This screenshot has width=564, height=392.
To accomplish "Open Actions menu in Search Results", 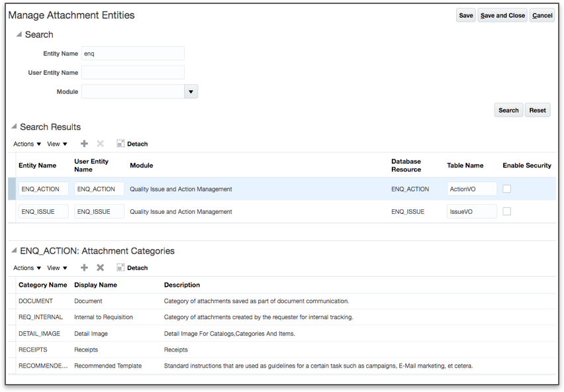I will pos(27,144).
